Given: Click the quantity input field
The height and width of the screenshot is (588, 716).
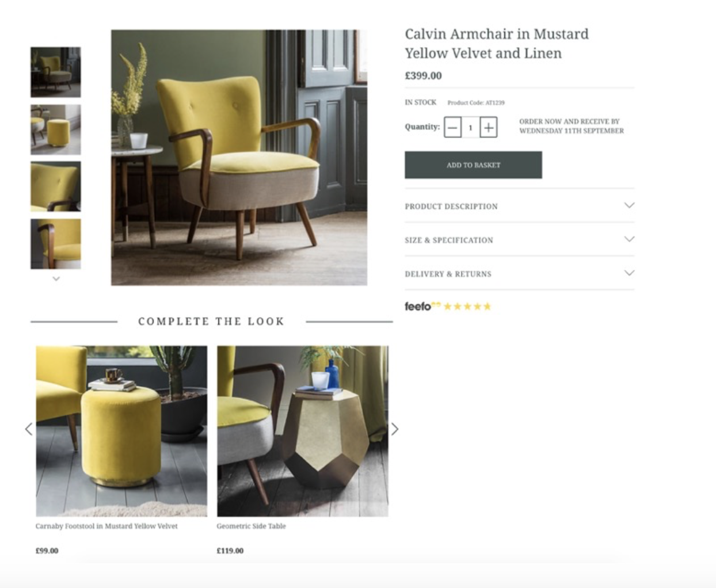Looking at the screenshot, I should click(470, 127).
